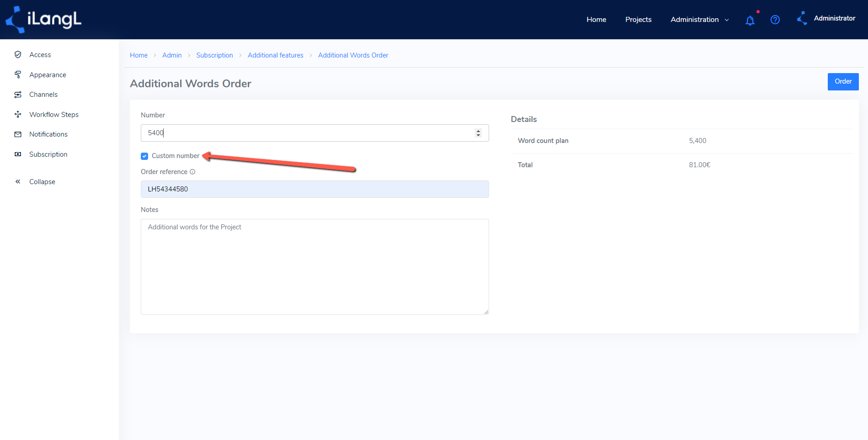The height and width of the screenshot is (440, 868).
Task: Collapse the sidebar with Collapse chevrons
Action: click(18, 181)
